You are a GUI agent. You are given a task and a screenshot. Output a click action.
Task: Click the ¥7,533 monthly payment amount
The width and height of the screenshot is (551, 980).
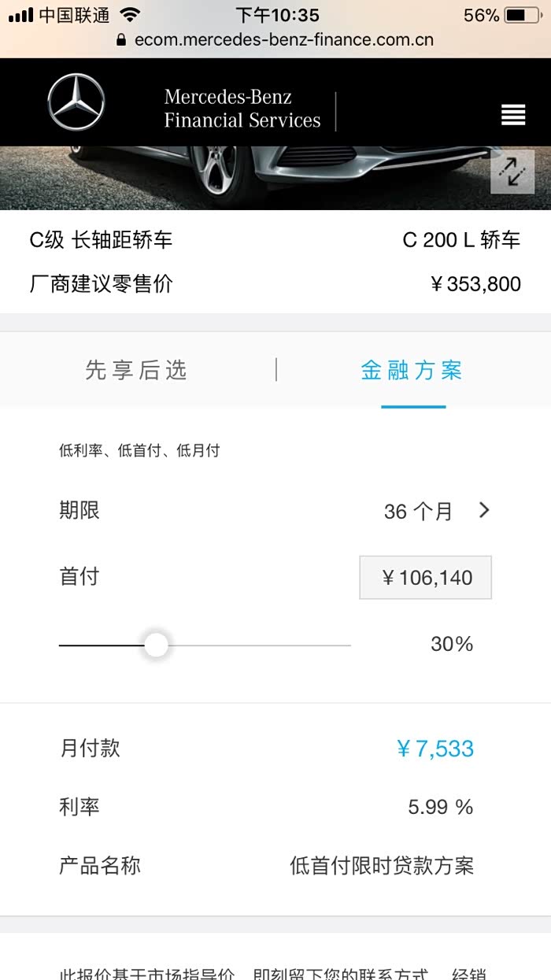click(x=435, y=748)
